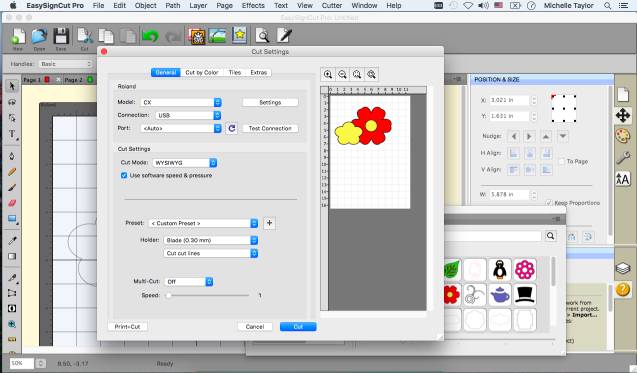Open the Multi-Cut Off dropdown
Image resolution: width=637 pixels, height=373 pixels.
tap(188, 282)
